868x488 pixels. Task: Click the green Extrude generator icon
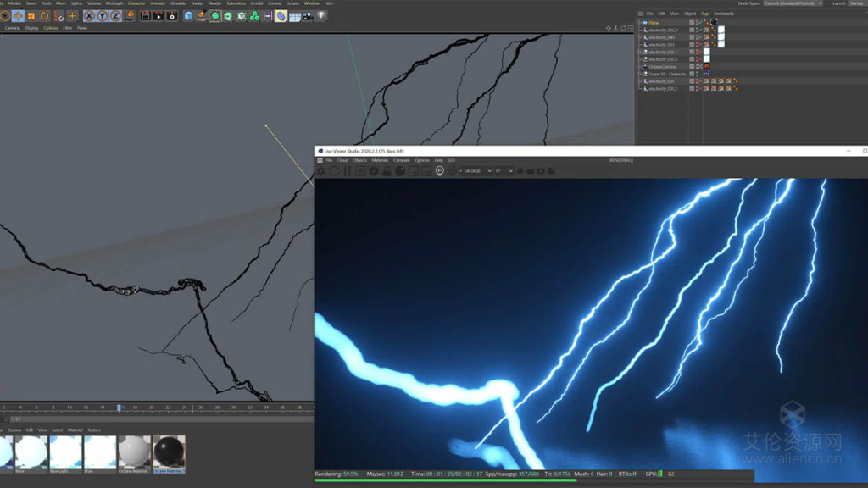228,16
